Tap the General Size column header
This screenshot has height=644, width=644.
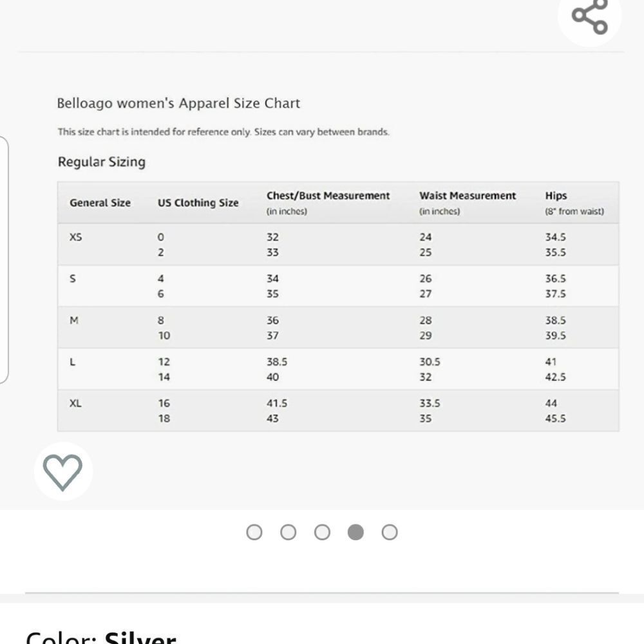coord(100,203)
